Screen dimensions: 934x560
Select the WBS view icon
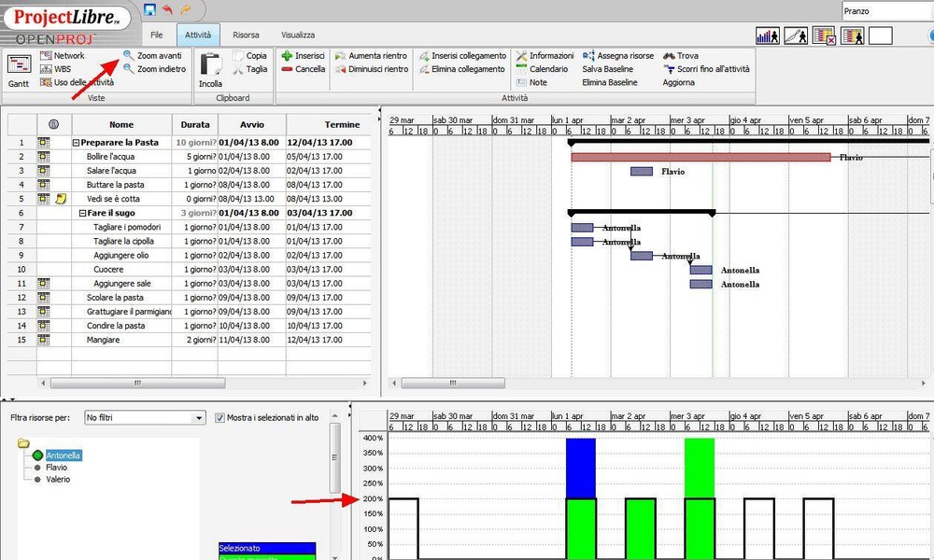(58, 68)
